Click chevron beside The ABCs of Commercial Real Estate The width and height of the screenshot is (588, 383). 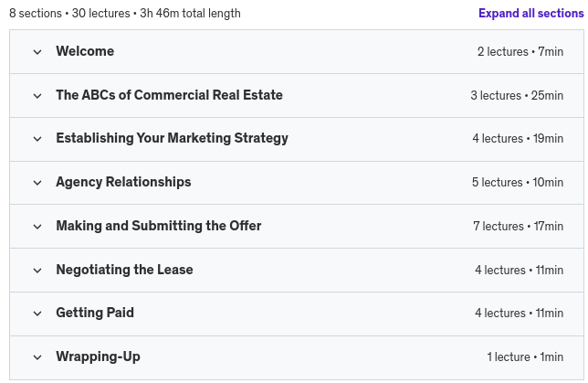click(37, 96)
